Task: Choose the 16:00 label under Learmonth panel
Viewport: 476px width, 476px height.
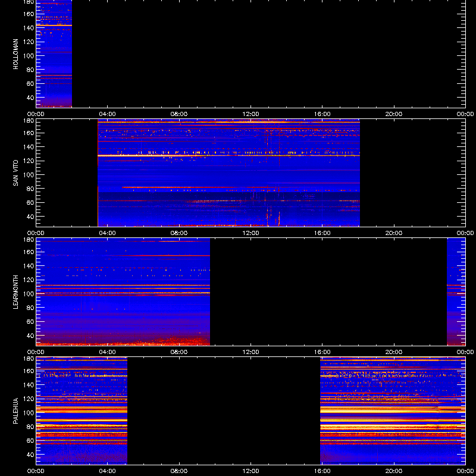Action: coord(322,352)
